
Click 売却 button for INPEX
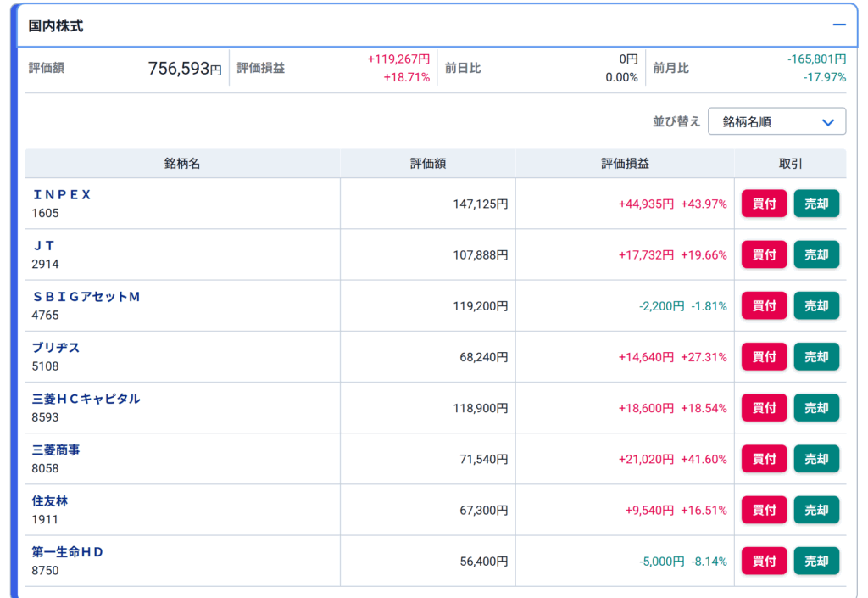(x=816, y=204)
